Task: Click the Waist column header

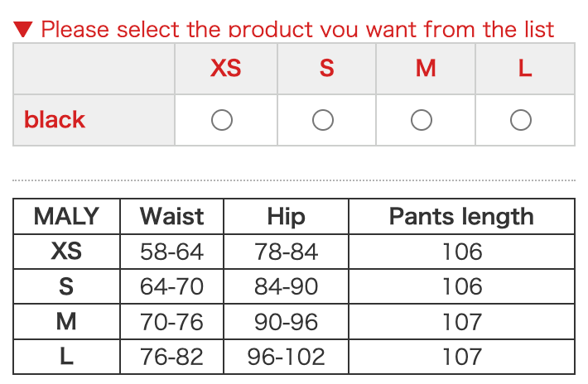Action: click(171, 217)
